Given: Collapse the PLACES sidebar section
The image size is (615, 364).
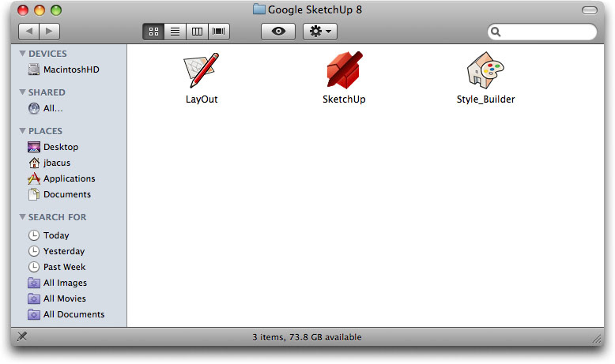Looking at the screenshot, I should (x=22, y=131).
